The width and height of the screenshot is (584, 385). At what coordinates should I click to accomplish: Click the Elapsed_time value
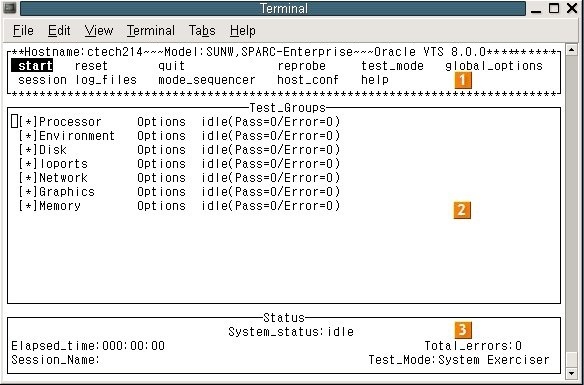(x=133, y=346)
